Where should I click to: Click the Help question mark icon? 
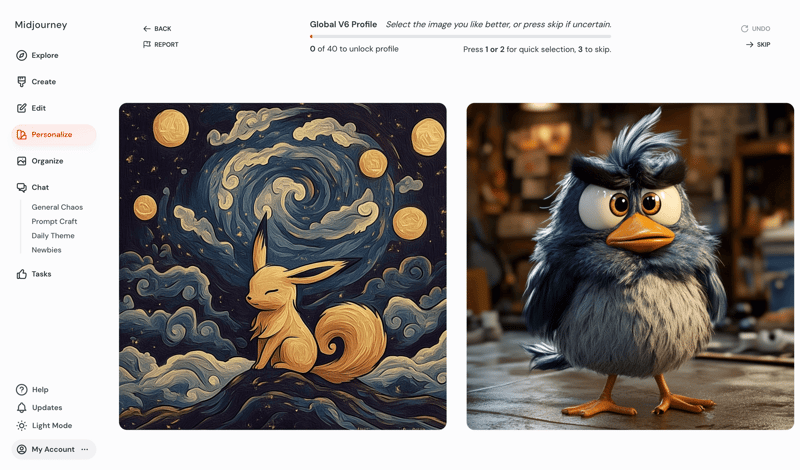point(21,389)
